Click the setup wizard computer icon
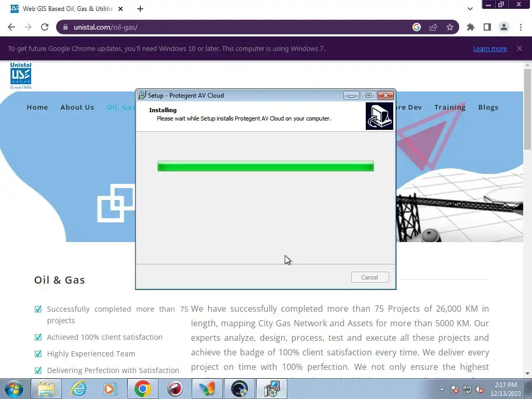532x399 pixels. [x=379, y=116]
